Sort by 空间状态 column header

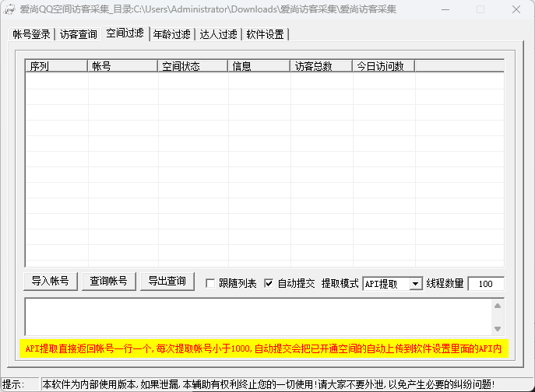[x=192, y=66]
